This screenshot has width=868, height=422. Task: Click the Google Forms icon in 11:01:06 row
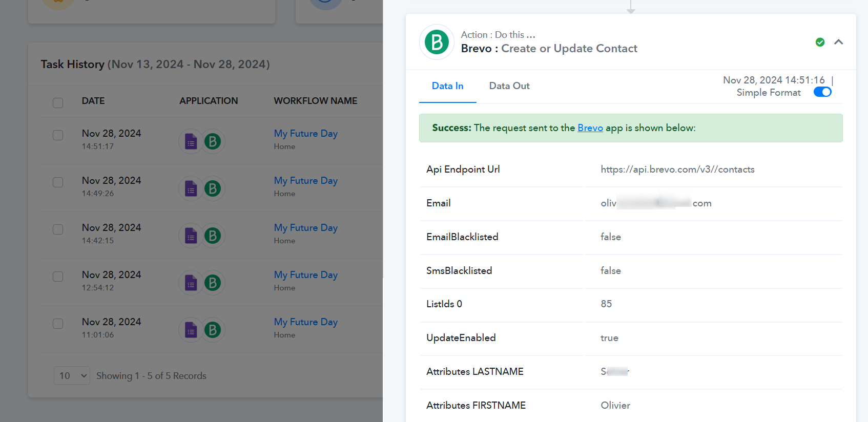(191, 330)
